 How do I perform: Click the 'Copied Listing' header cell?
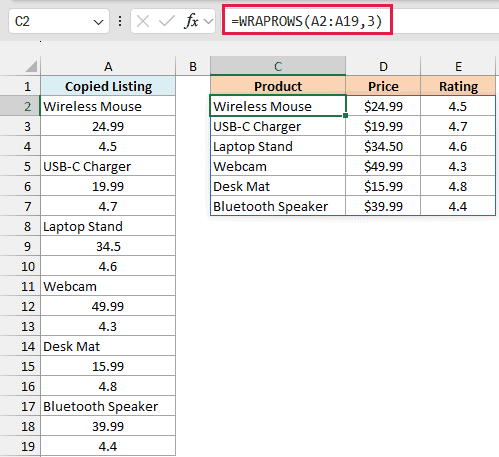point(108,86)
